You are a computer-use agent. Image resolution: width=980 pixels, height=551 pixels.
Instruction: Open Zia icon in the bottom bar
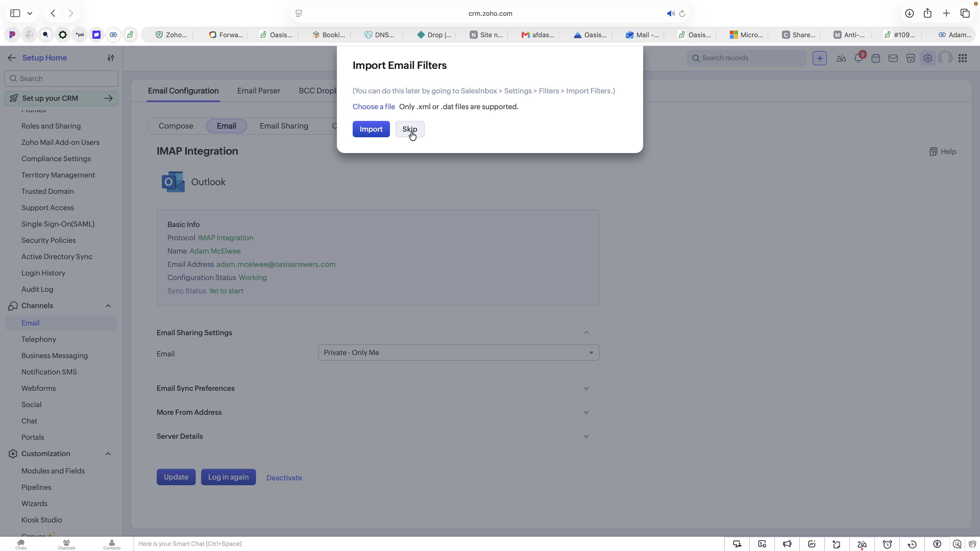(x=862, y=544)
